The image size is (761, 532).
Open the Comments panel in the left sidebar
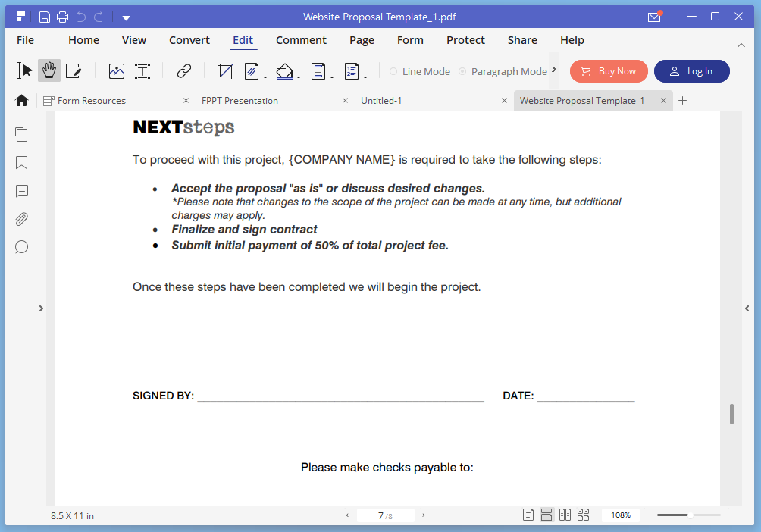coord(21,191)
